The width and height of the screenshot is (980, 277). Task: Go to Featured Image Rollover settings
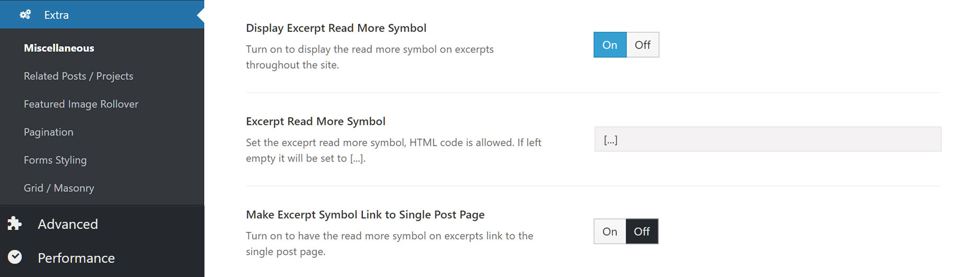[81, 104]
